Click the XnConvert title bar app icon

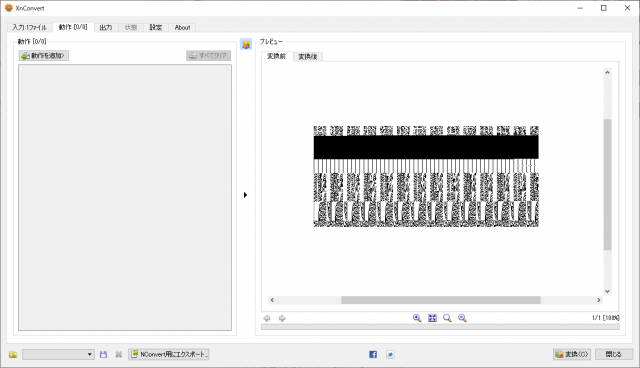9,8
